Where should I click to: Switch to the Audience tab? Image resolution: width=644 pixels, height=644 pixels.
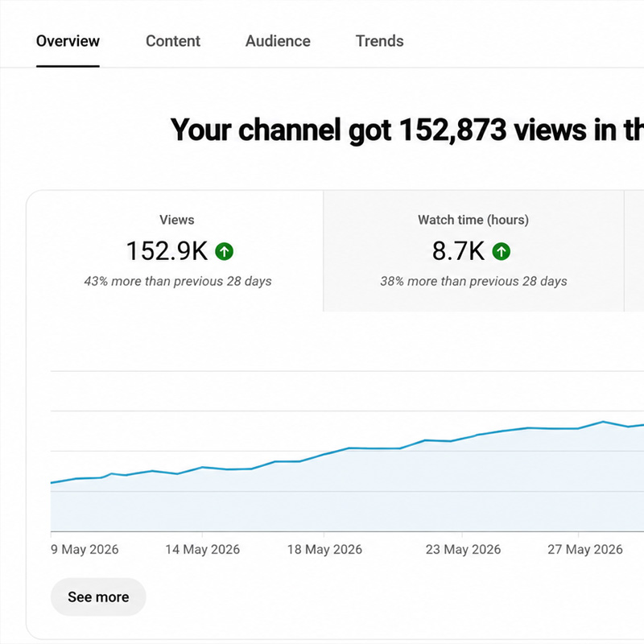pyautogui.click(x=278, y=41)
